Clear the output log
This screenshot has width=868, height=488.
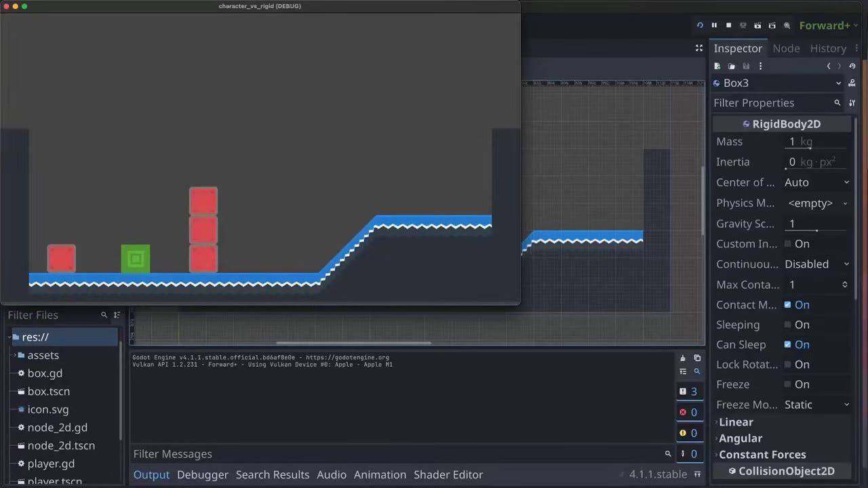pos(683,358)
